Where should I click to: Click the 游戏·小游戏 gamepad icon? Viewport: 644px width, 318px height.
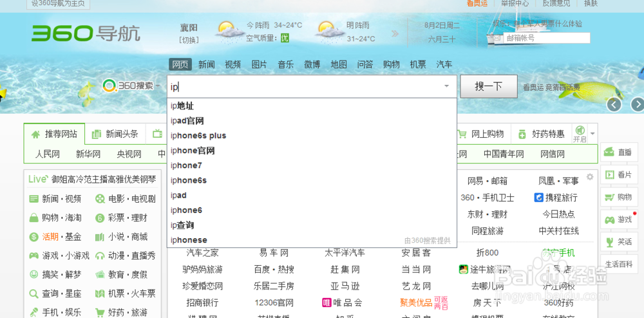(x=33, y=256)
